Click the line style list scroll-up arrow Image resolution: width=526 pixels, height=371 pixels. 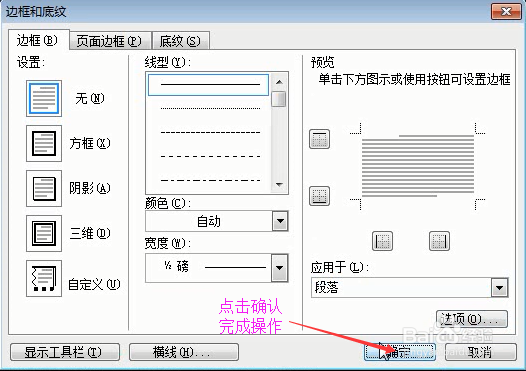(279, 82)
